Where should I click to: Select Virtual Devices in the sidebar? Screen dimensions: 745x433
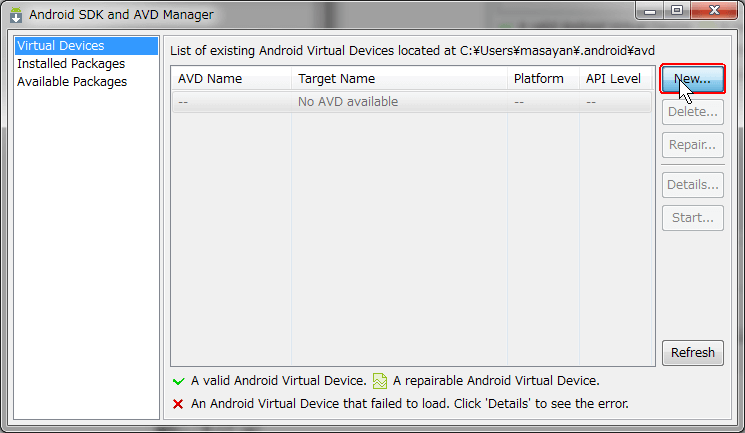pyautogui.click(x=60, y=46)
